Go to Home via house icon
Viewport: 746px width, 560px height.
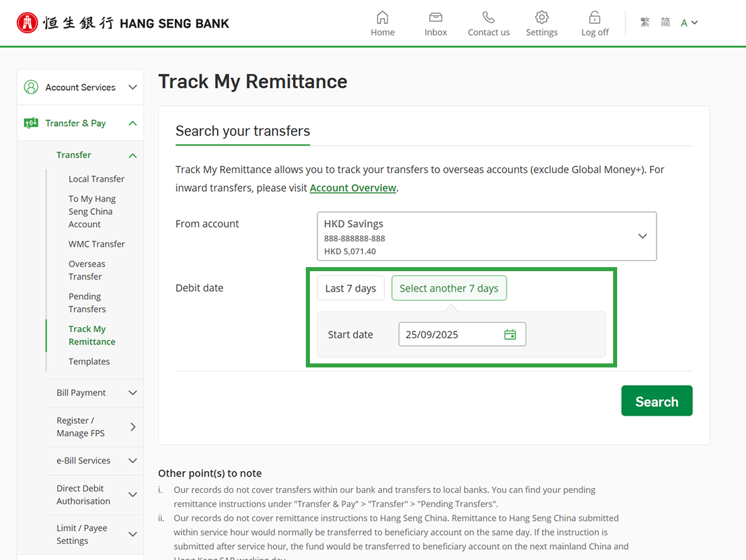(382, 18)
